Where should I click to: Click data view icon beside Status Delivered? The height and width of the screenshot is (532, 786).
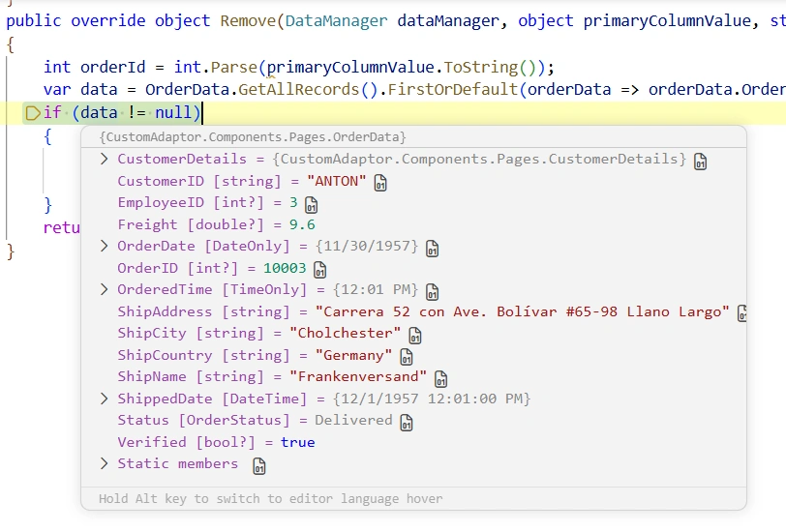(407, 423)
